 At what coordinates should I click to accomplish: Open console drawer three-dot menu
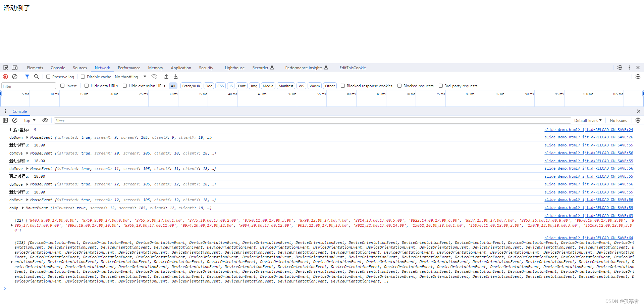(x=5, y=111)
